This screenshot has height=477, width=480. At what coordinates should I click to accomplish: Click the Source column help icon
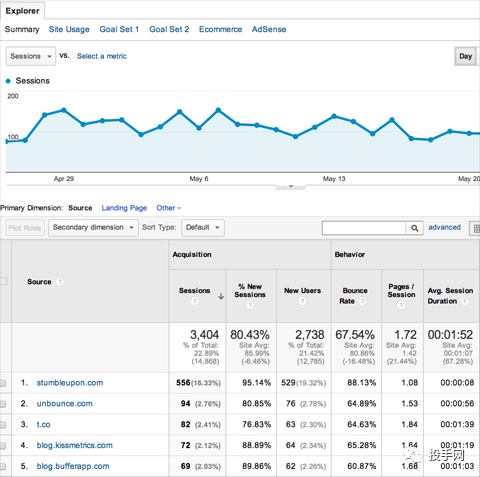60,282
